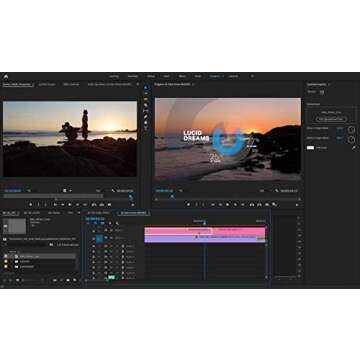Open the Effect Controls tab
Image resolution: width=360 pixels, height=360 pixels.
72,84
